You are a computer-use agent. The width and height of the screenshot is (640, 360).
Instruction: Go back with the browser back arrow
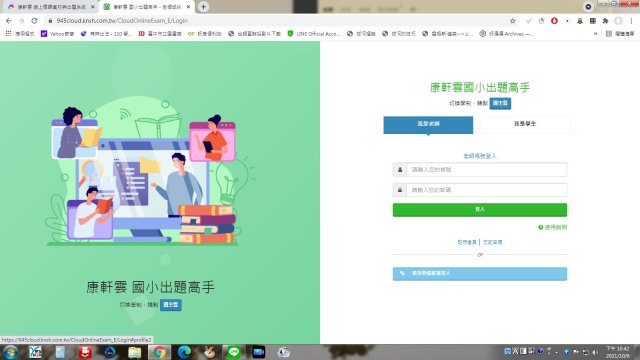coord(9,20)
